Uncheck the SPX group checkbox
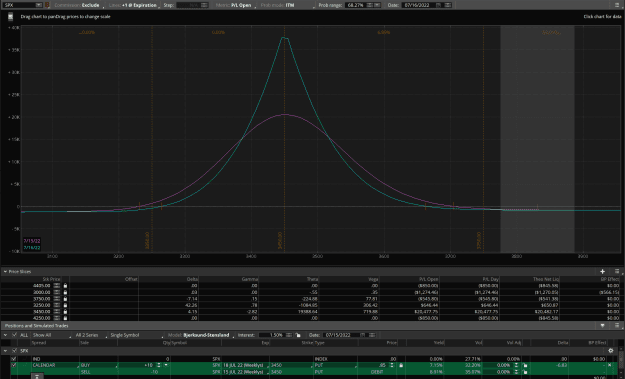Image resolution: width=625 pixels, height=379 pixels. [x=15, y=351]
